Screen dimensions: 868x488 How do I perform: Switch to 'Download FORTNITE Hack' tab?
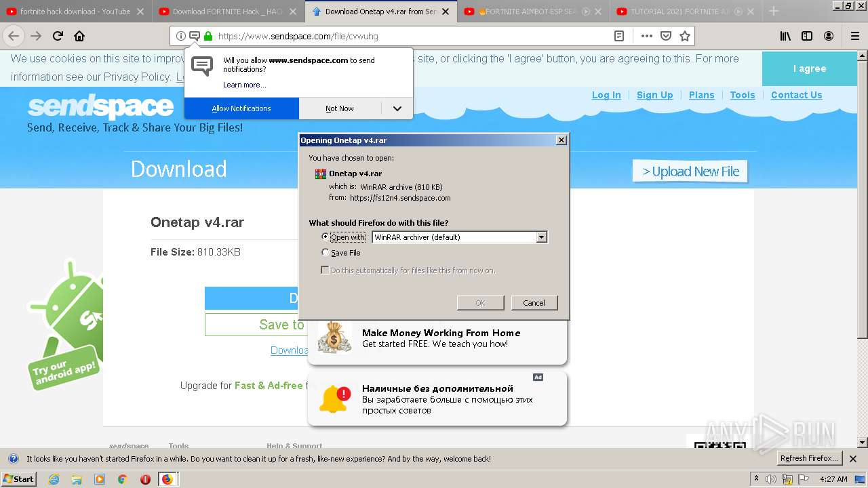pos(228,12)
